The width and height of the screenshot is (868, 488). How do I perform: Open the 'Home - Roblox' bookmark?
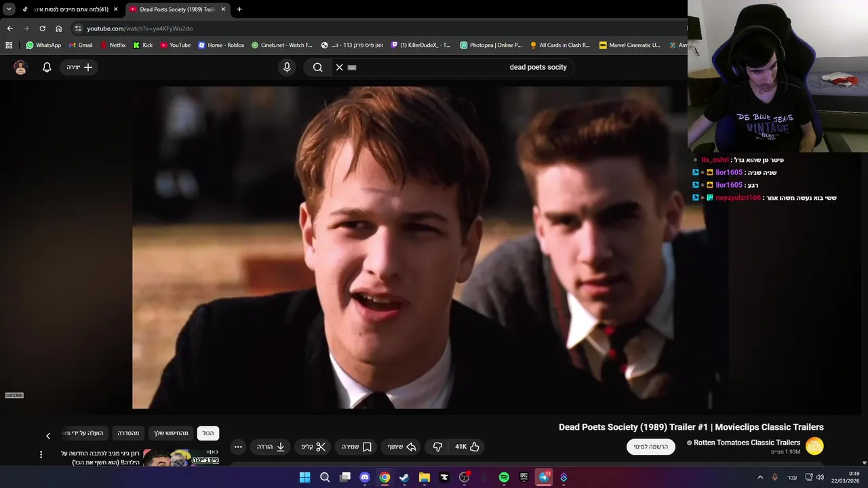tap(221, 45)
